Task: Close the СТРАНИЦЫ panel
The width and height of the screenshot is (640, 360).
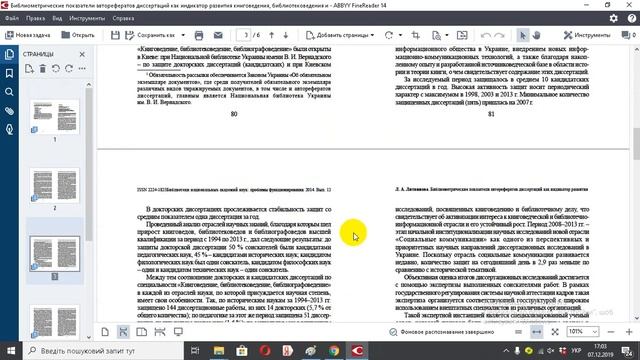Action: [82, 54]
